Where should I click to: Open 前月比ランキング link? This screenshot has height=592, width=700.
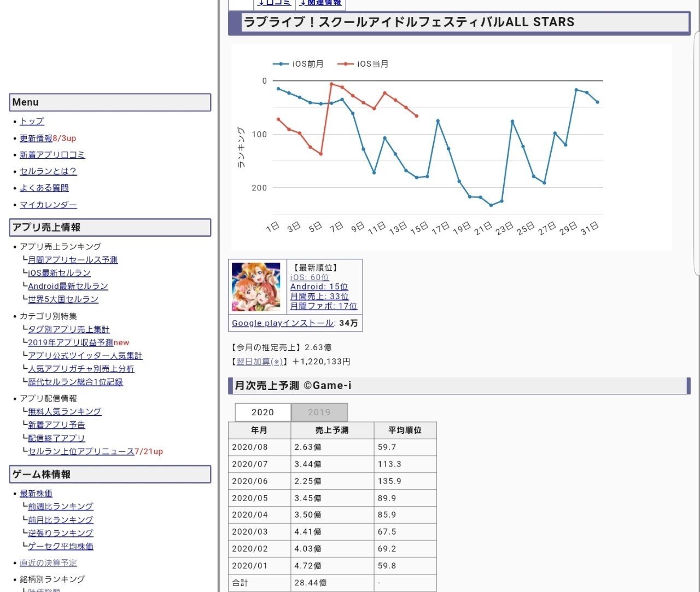pyautogui.click(x=61, y=520)
